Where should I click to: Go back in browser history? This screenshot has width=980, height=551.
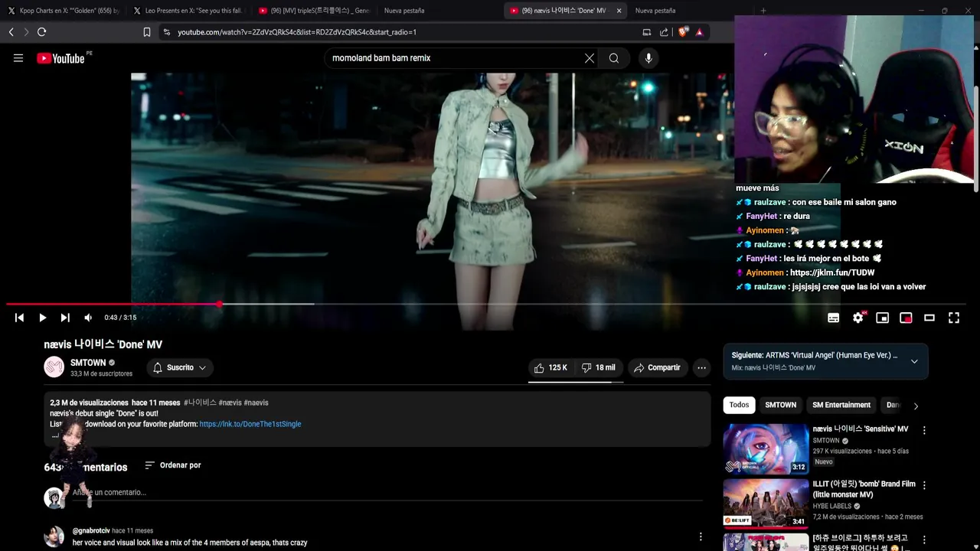[11, 32]
